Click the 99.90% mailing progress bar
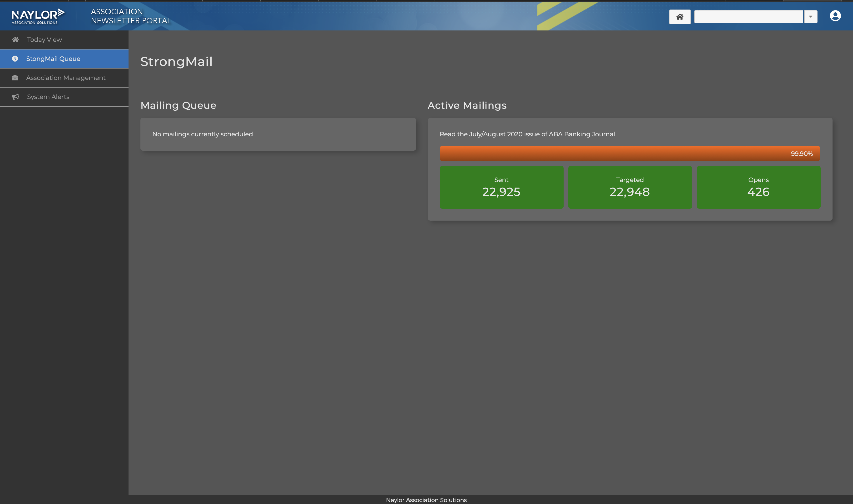This screenshot has width=853, height=504. pyautogui.click(x=630, y=153)
